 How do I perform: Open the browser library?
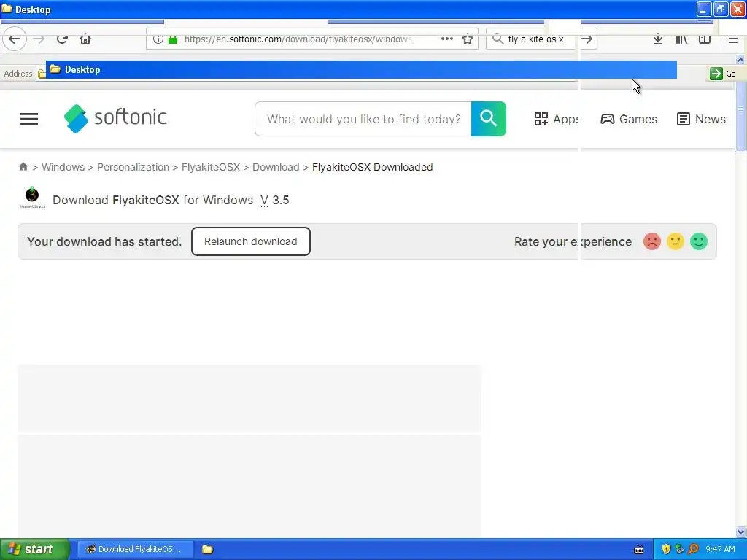click(x=681, y=40)
